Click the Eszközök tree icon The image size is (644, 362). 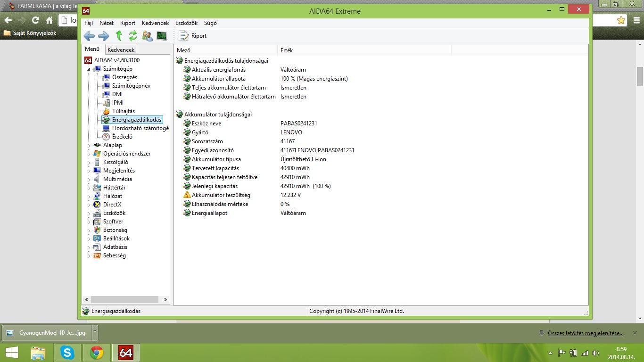point(97,213)
